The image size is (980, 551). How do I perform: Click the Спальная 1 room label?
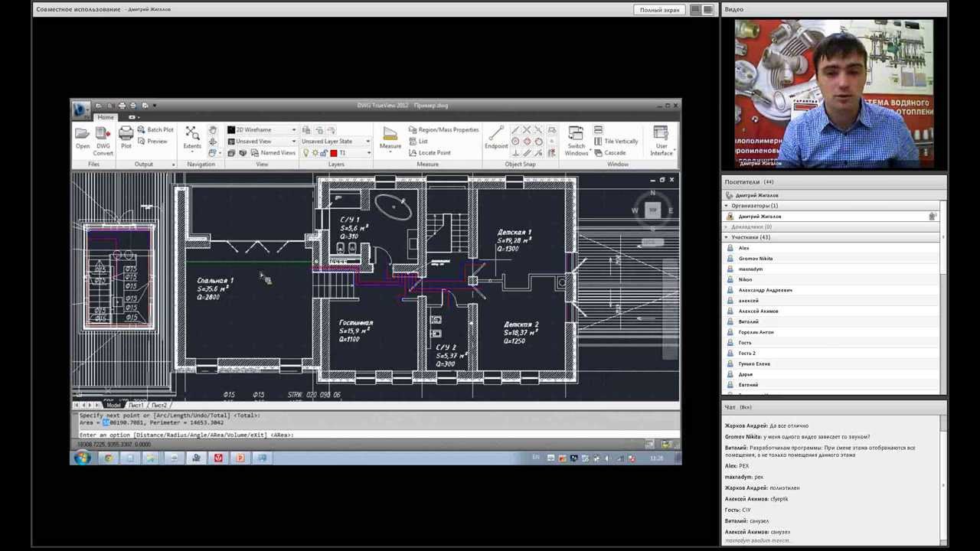(215, 281)
